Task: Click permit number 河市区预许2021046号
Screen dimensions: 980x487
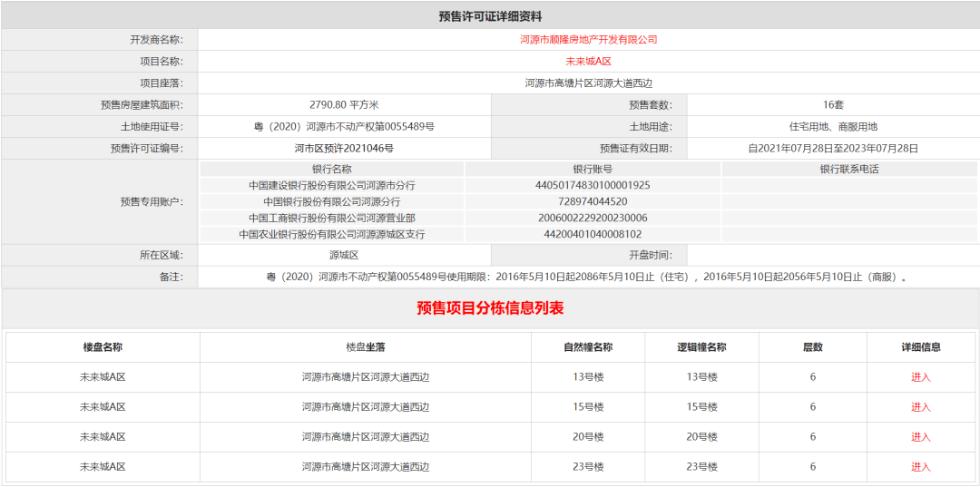Action: (x=344, y=149)
